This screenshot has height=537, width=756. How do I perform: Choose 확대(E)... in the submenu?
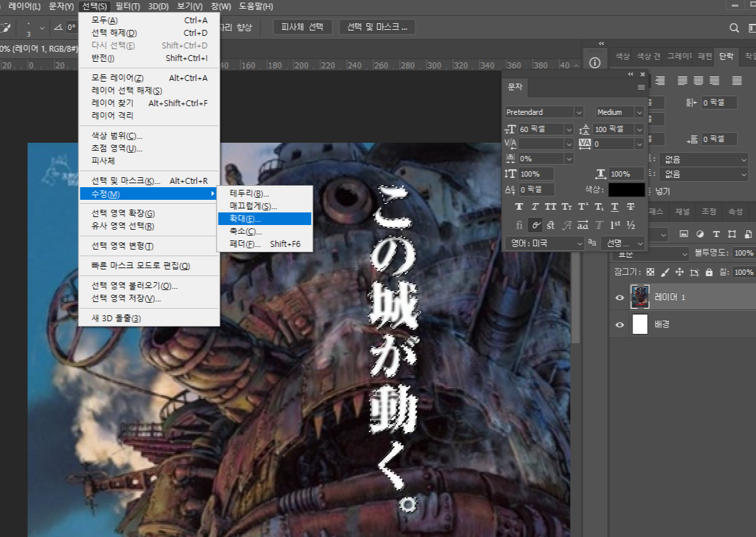tap(264, 218)
